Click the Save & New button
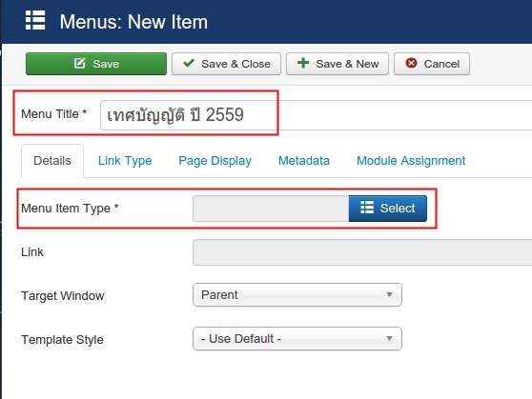 tap(338, 64)
